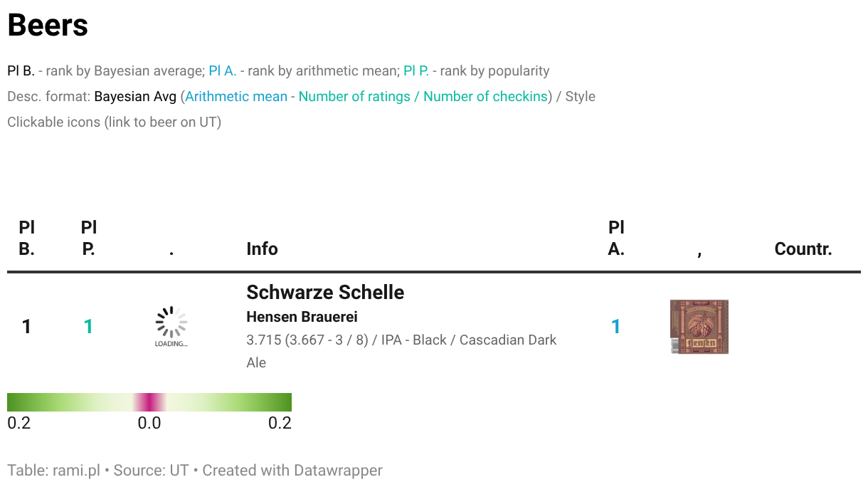Click the Beers heading

(48, 26)
